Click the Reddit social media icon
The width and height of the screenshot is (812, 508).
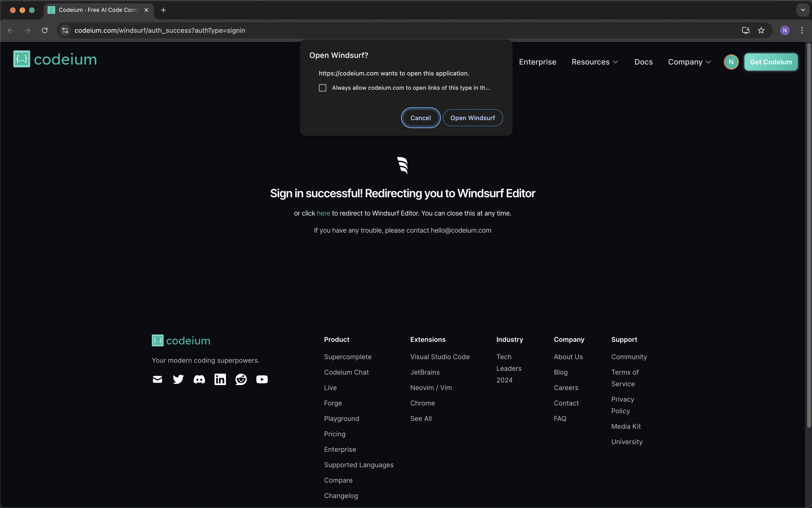coord(241,379)
